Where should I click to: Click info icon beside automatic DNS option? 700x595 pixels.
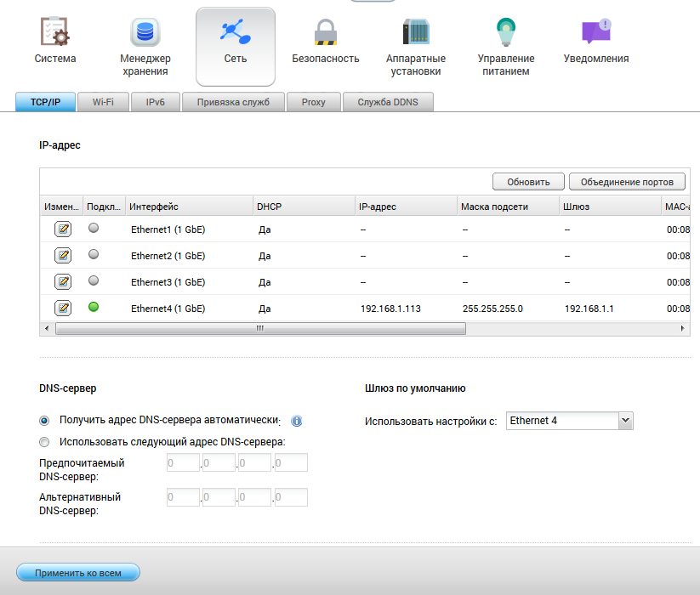[x=297, y=421]
